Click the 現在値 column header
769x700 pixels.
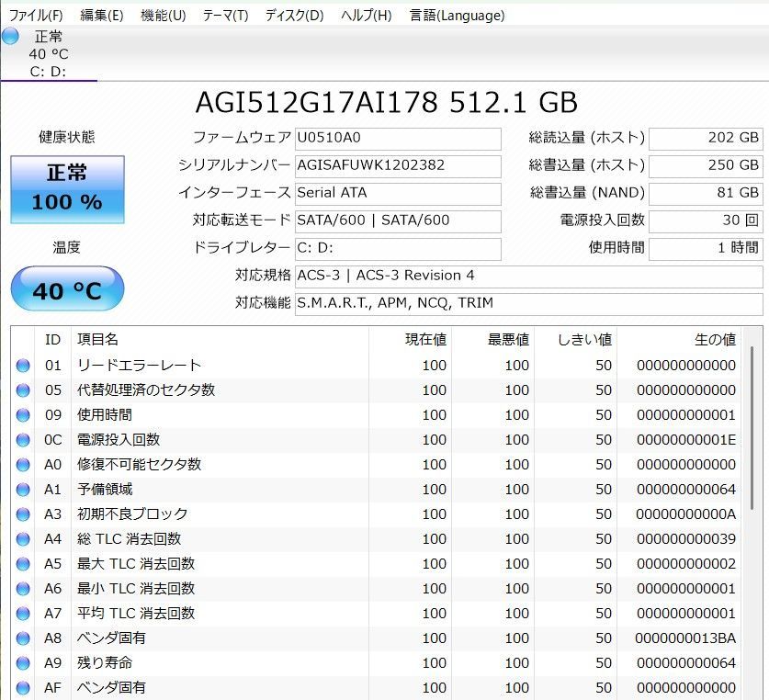[410, 340]
